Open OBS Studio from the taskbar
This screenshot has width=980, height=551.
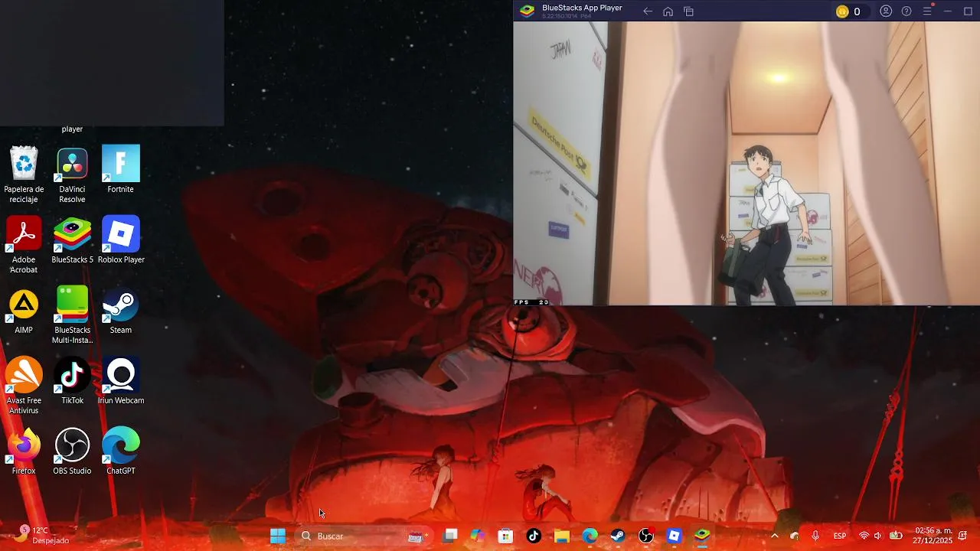click(646, 536)
